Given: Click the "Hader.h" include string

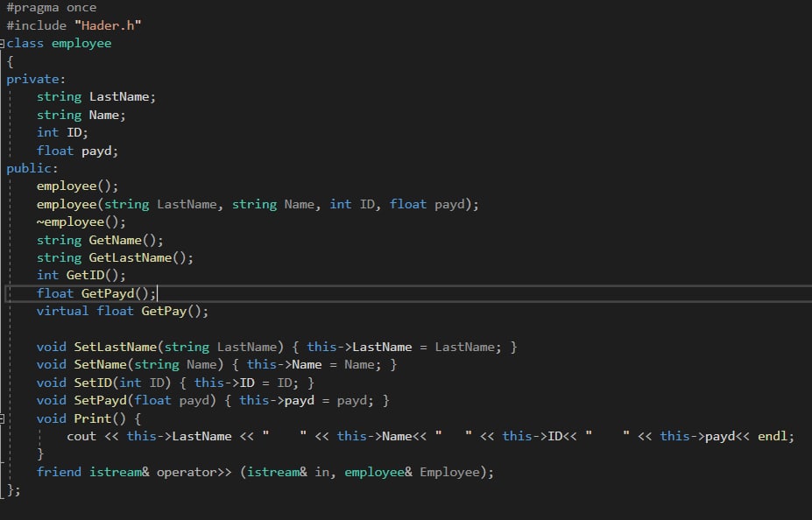Looking at the screenshot, I should pos(108,25).
